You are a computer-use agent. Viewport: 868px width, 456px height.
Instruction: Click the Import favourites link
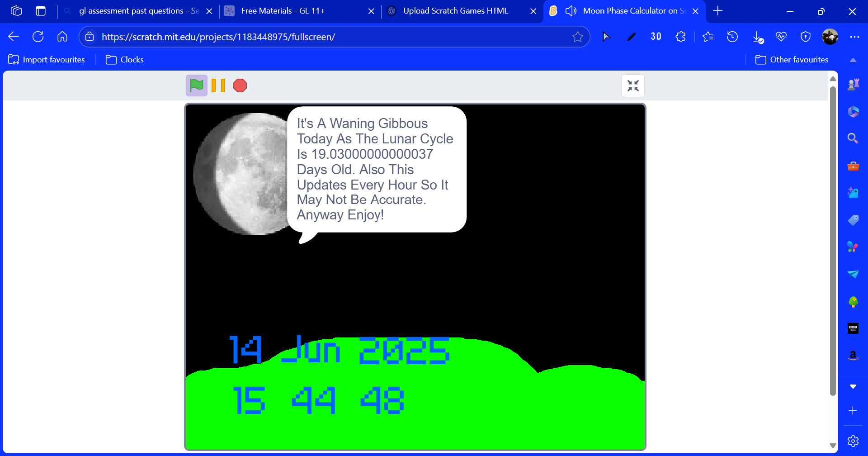(x=47, y=59)
